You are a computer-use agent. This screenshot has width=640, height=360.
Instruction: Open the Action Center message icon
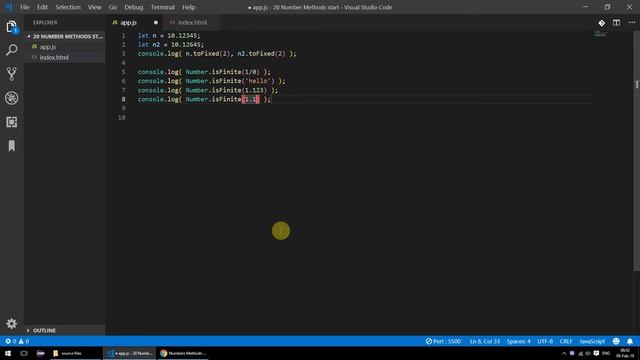(x=596, y=353)
